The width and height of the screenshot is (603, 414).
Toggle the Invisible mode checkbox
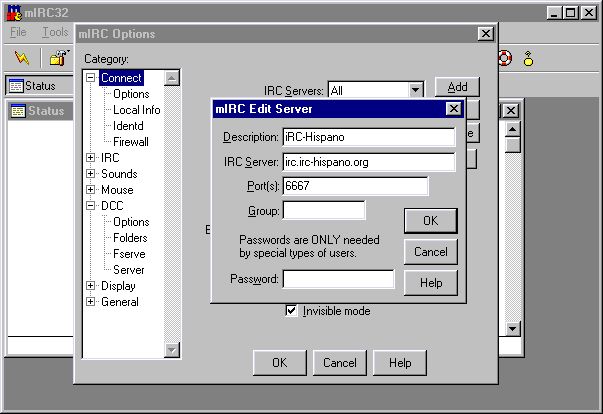point(291,311)
